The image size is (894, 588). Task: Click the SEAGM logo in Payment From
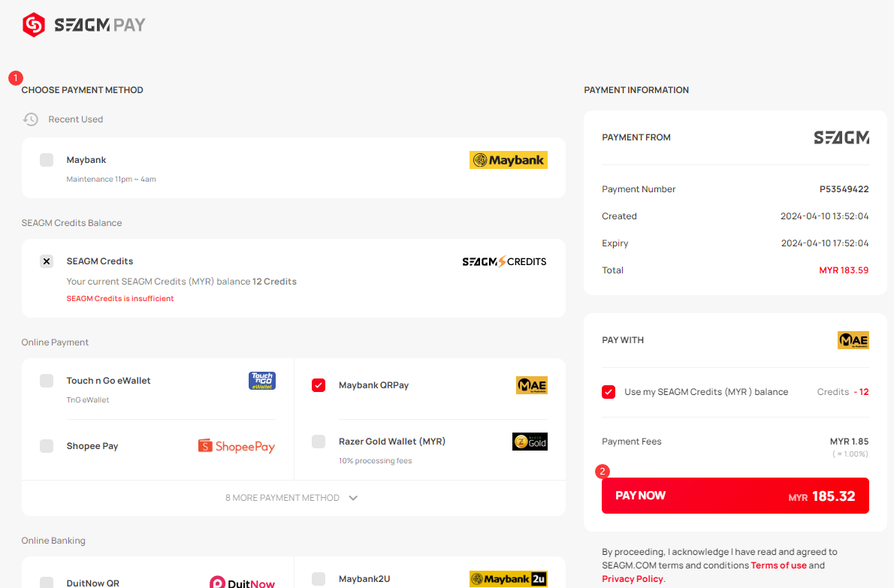[x=841, y=137]
